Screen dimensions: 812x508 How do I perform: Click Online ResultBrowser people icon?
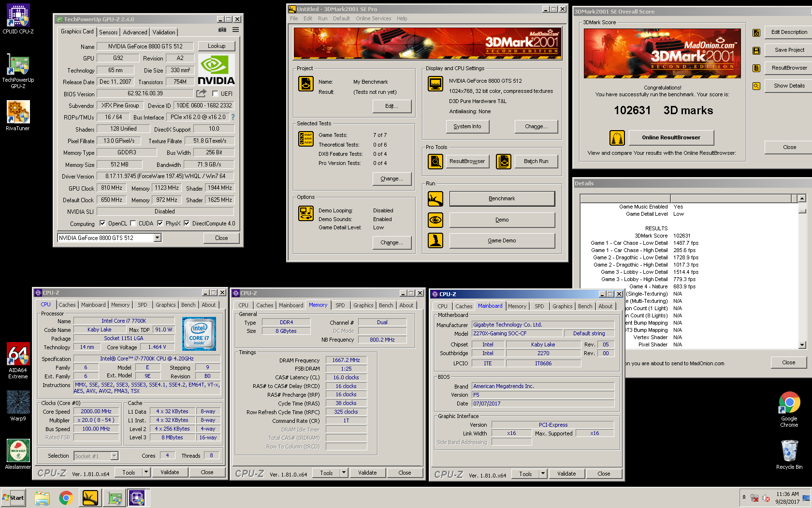pos(617,138)
